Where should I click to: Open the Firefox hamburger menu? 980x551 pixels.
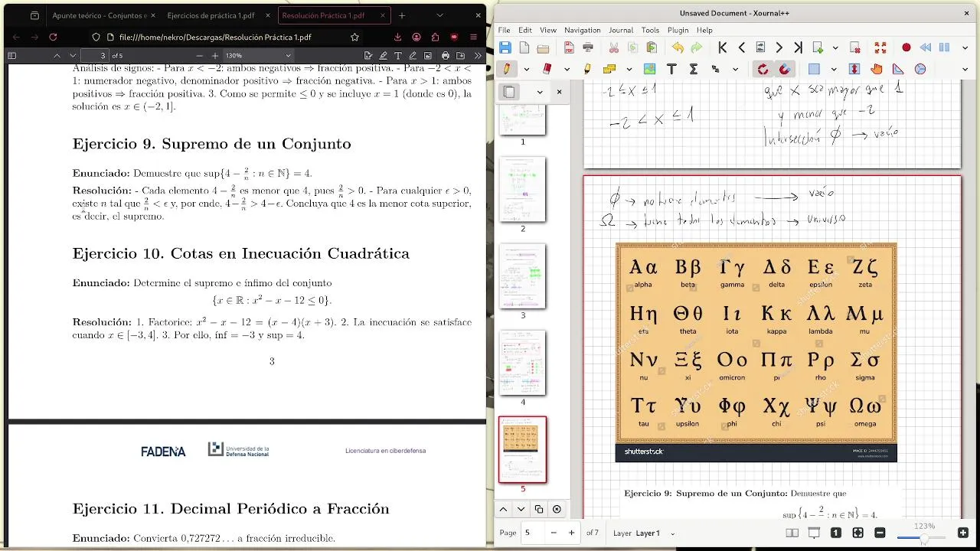pos(474,37)
